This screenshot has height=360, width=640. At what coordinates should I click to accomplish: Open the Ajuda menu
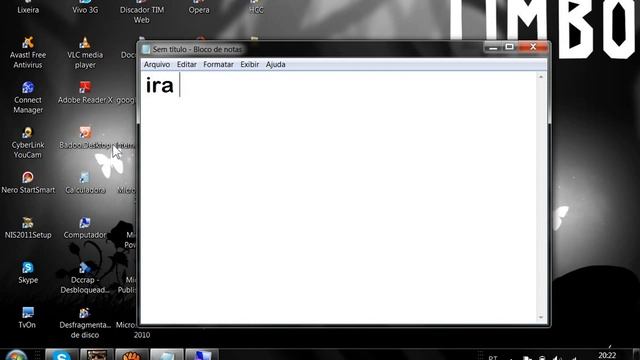click(276, 64)
